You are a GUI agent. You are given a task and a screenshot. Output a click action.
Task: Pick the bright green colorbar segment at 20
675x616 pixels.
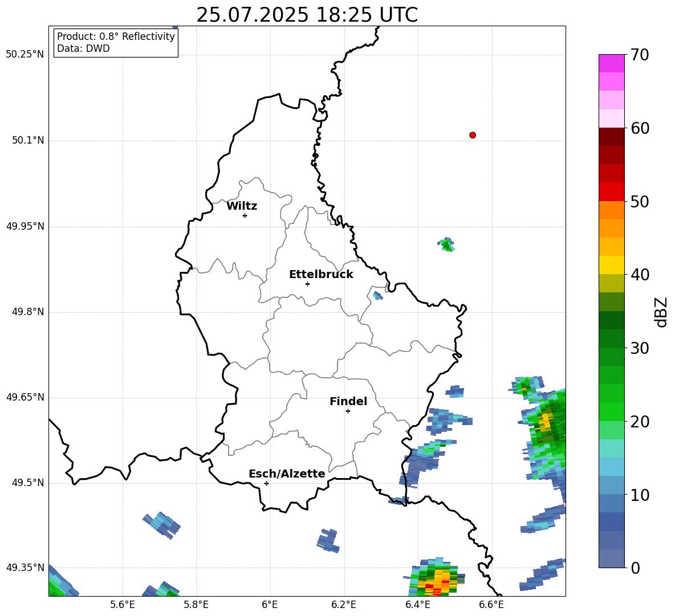pos(611,411)
